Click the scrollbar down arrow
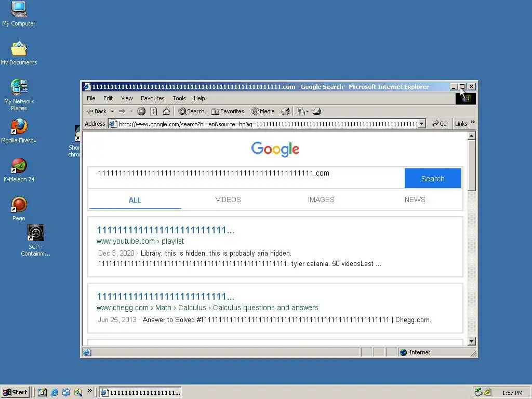 click(x=471, y=341)
